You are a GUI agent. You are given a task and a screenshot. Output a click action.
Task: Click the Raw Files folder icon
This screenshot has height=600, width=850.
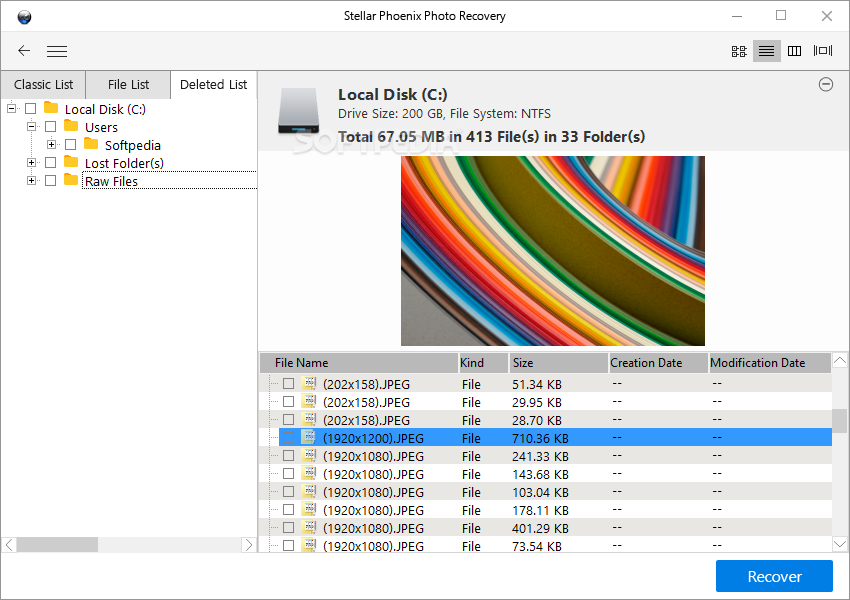71,179
